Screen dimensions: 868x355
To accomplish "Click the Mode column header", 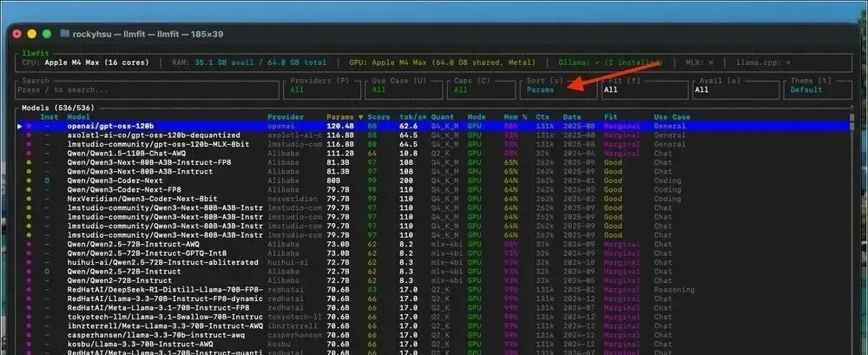I will (x=477, y=117).
